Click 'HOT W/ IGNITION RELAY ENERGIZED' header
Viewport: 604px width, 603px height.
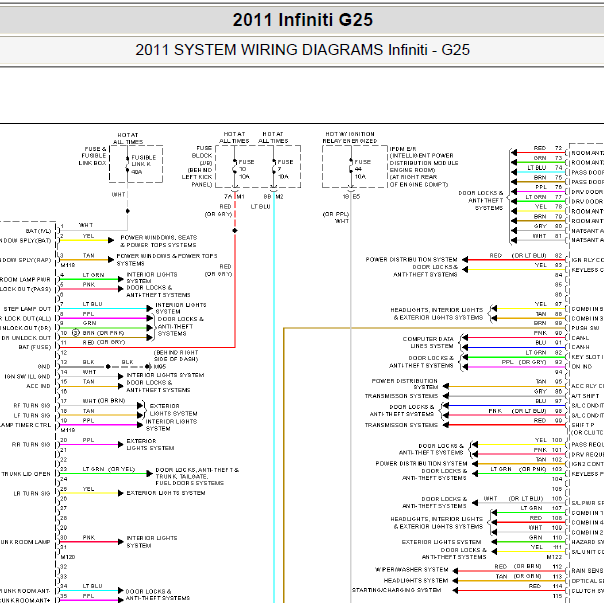pyautogui.click(x=350, y=138)
